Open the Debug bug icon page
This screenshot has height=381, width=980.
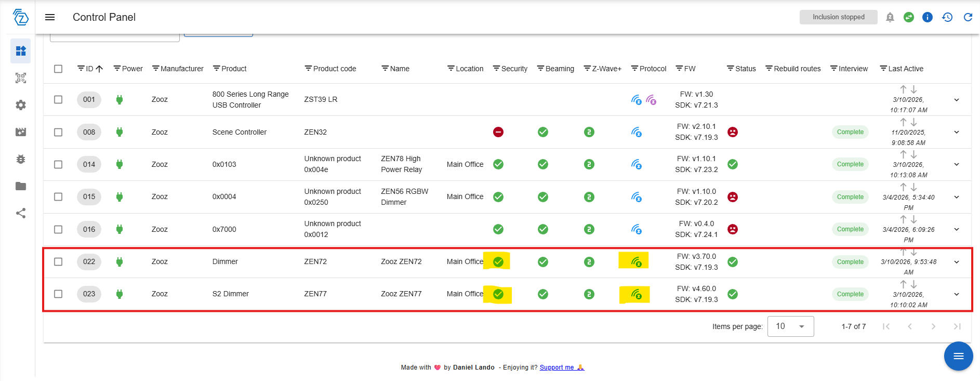(21, 159)
